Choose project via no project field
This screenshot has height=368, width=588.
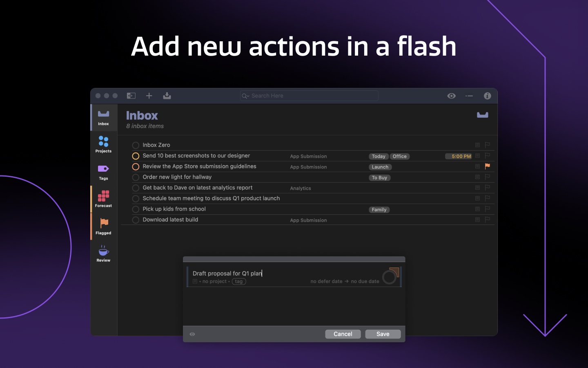214,281
